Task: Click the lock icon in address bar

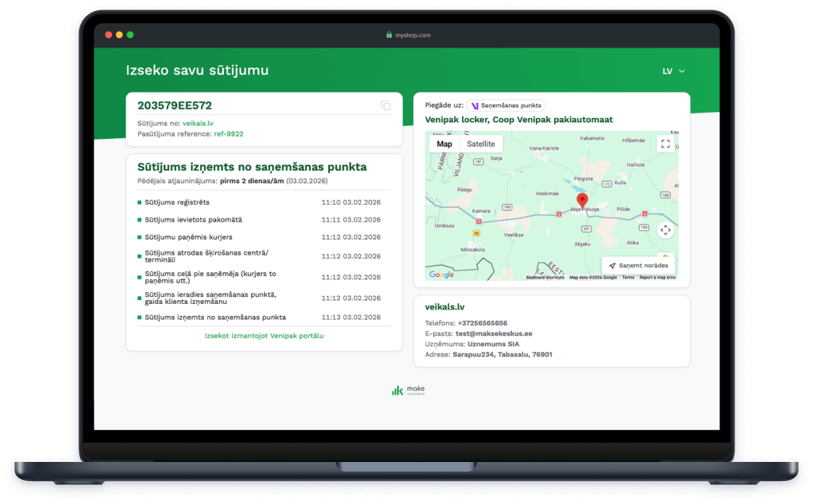Action: 389,35
